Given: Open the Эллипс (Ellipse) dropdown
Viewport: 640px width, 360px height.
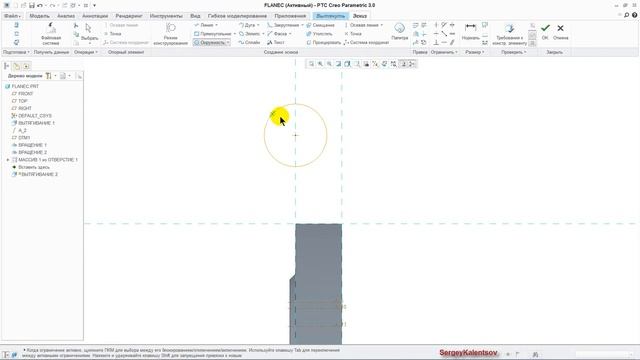Looking at the screenshot, I should [263, 34].
